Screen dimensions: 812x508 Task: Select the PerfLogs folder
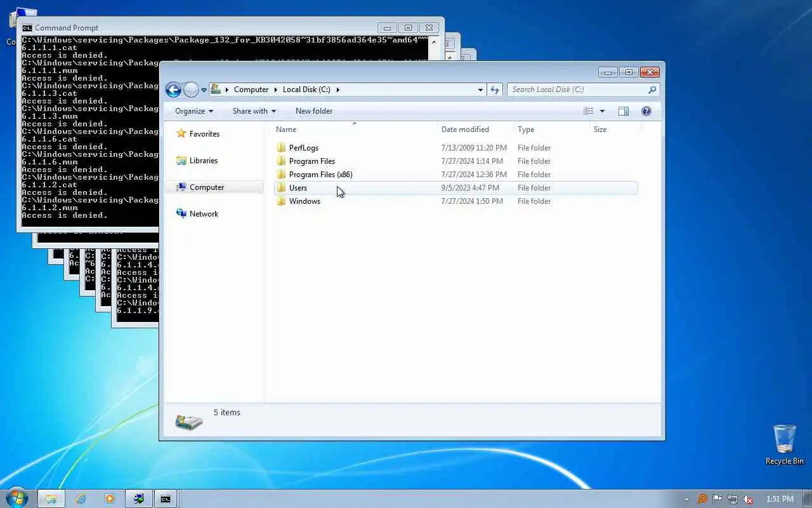tap(303, 148)
